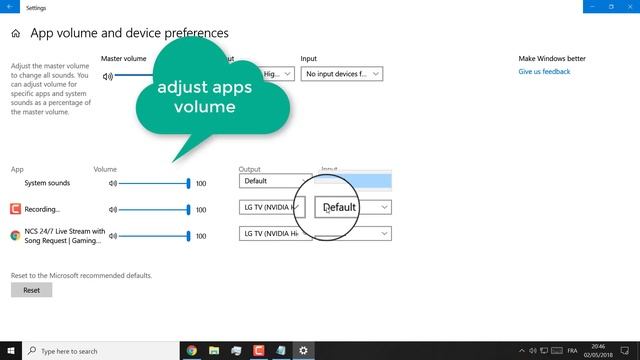Open the touch keyboard tray icon
The image size is (640, 360).
557,351
